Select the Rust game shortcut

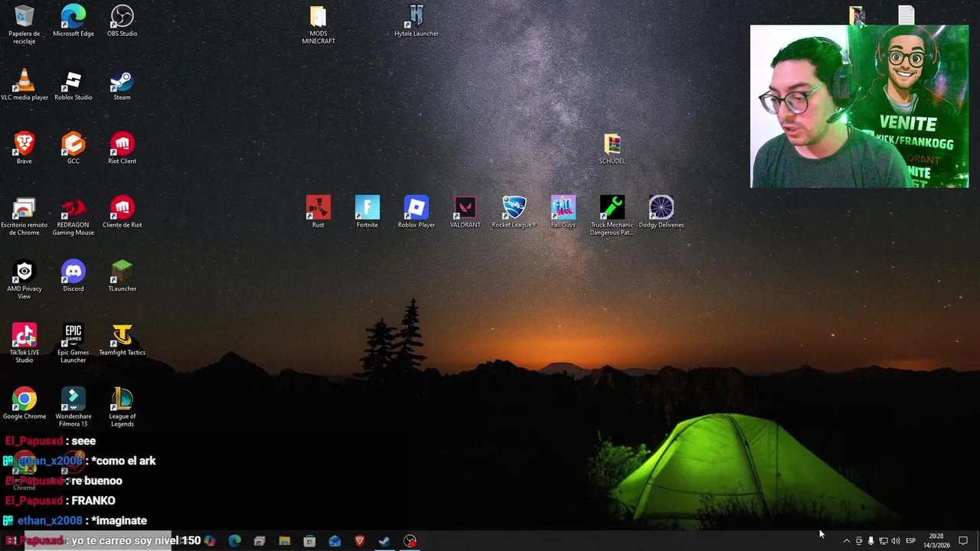pyautogui.click(x=318, y=212)
